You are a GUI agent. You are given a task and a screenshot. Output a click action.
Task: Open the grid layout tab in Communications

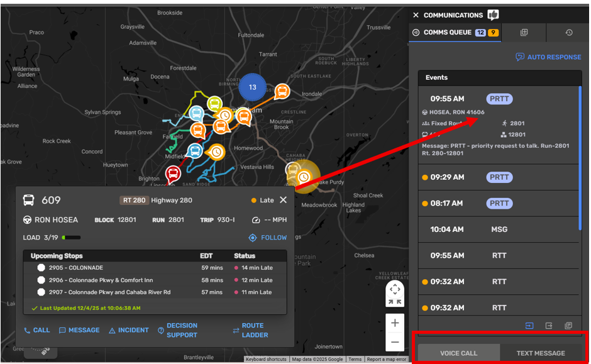[524, 33]
